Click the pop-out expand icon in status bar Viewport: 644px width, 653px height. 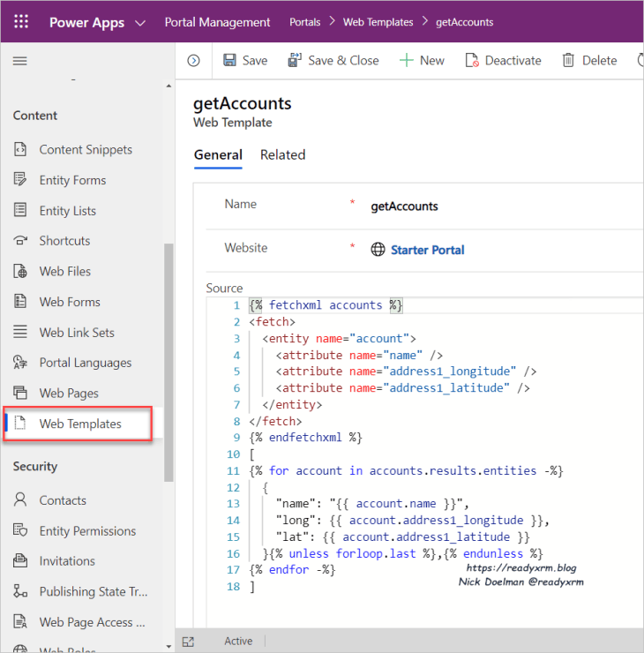188,642
